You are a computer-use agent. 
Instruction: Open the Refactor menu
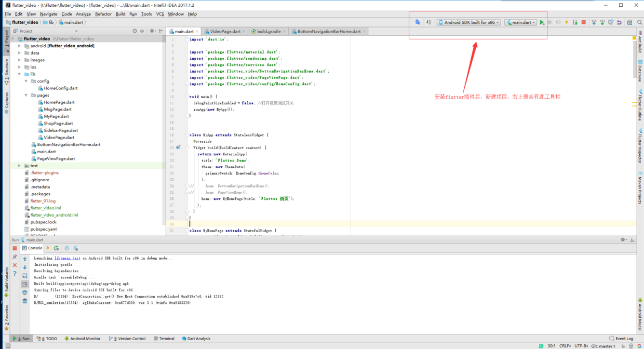tap(103, 14)
